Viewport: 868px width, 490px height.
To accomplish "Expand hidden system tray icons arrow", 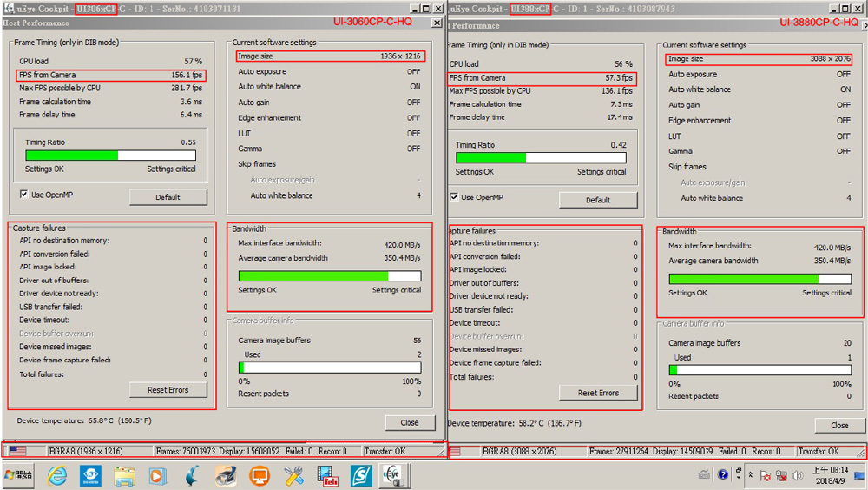I will pos(750,475).
